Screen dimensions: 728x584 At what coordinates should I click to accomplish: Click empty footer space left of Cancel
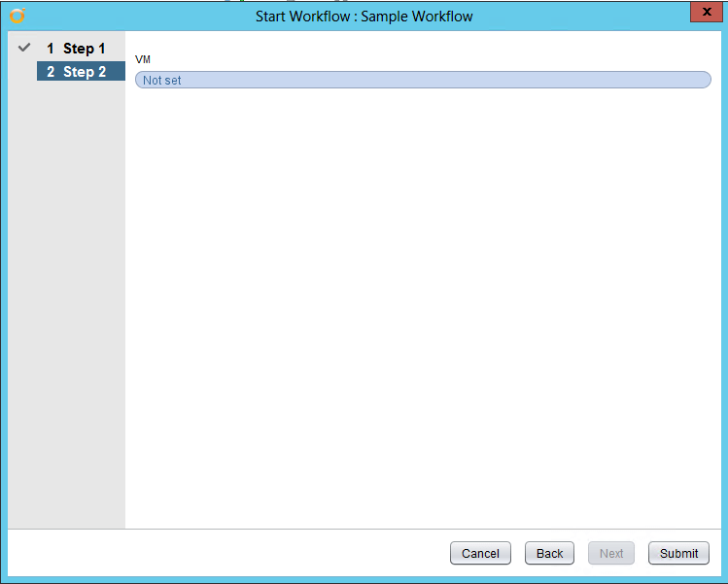tap(224, 553)
